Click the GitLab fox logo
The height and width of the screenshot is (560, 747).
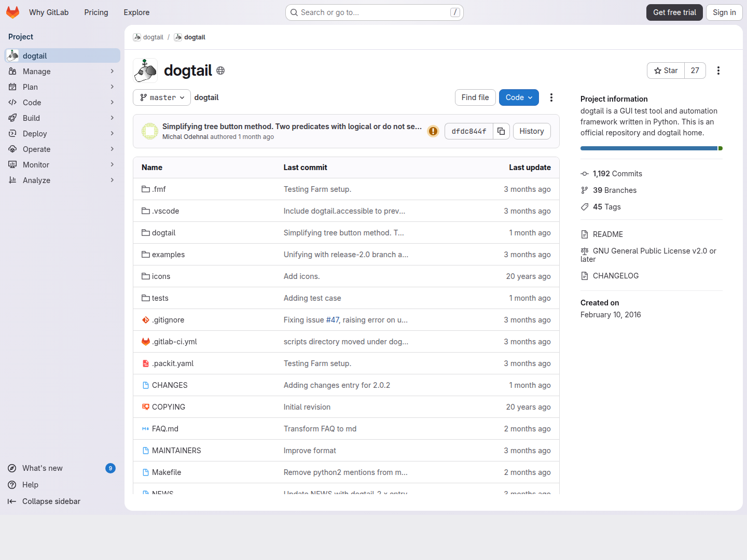13,12
